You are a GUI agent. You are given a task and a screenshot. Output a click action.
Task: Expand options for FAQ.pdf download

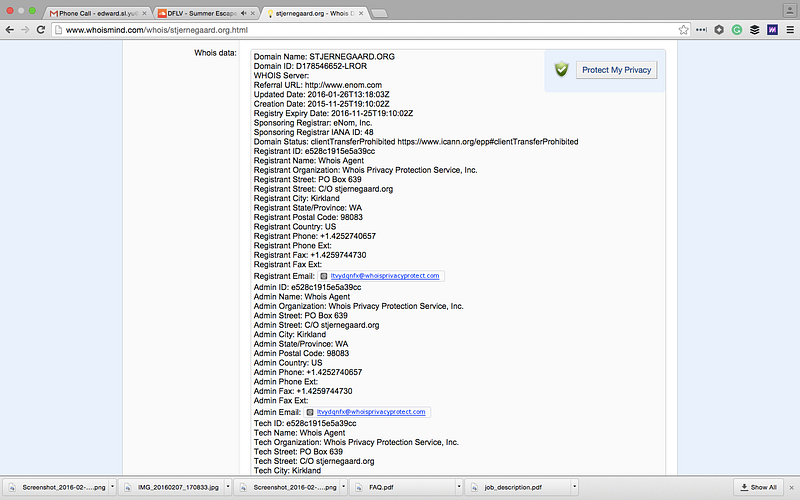click(459, 487)
